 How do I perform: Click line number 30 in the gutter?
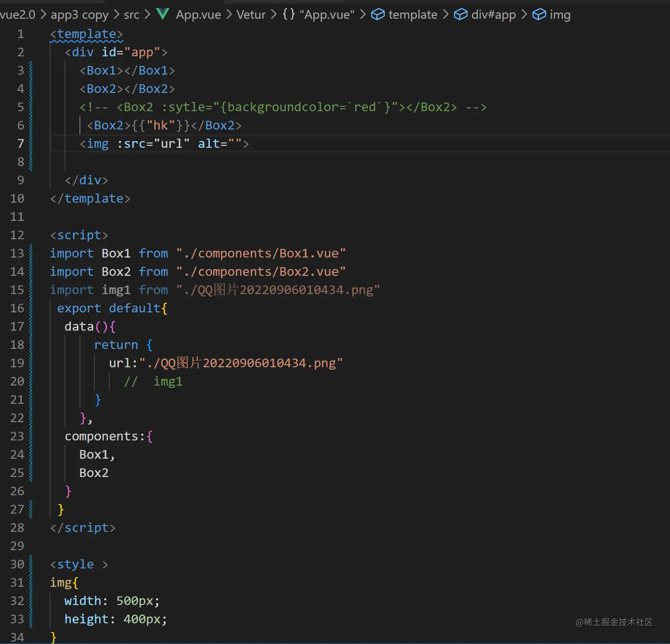(x=17, y=565)
